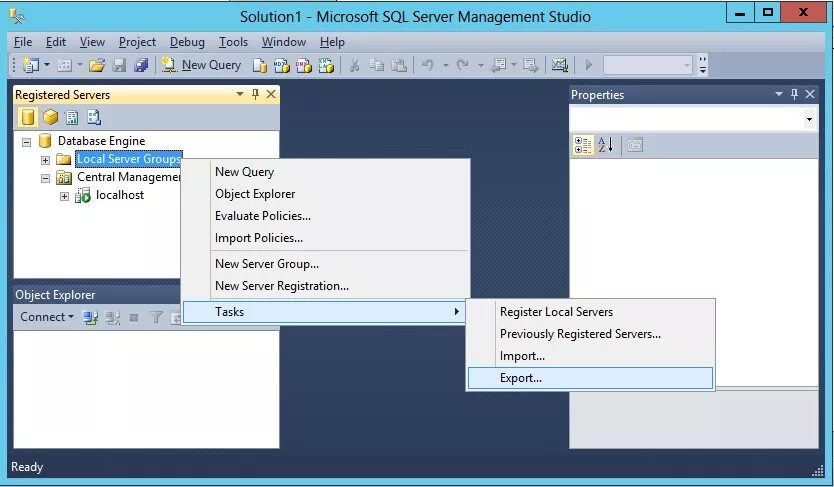Collapse the Central Management Servers node
Screen dimensions: 834x487
45,178
